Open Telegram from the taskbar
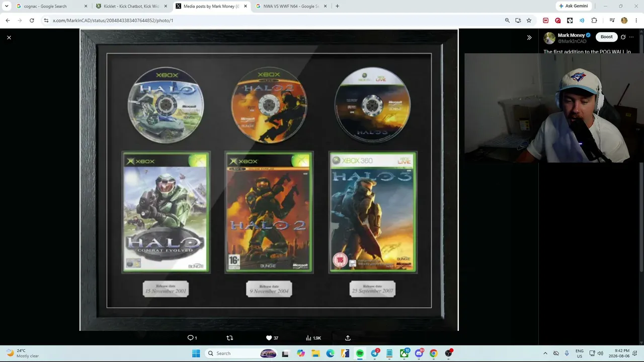The image size is (644, 362). 375,353
